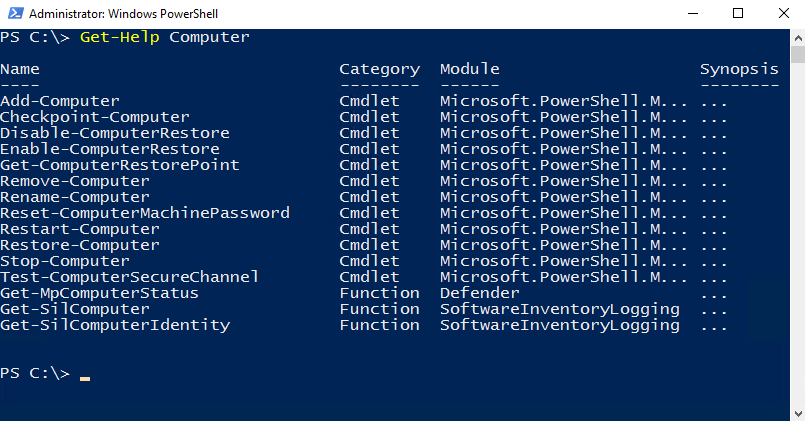Click the scrollbar up arrow
The width and height of the screenshot is (805, 421).
(x=798, y=37)
